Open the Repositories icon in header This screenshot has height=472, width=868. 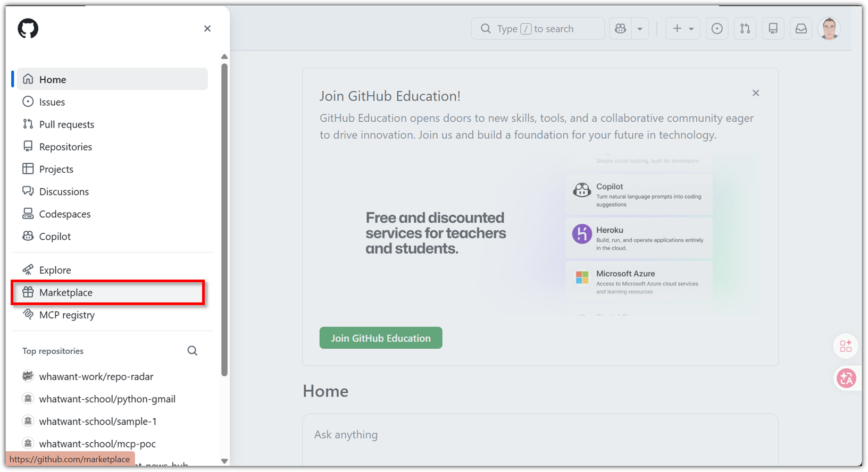tap(773, 29)
